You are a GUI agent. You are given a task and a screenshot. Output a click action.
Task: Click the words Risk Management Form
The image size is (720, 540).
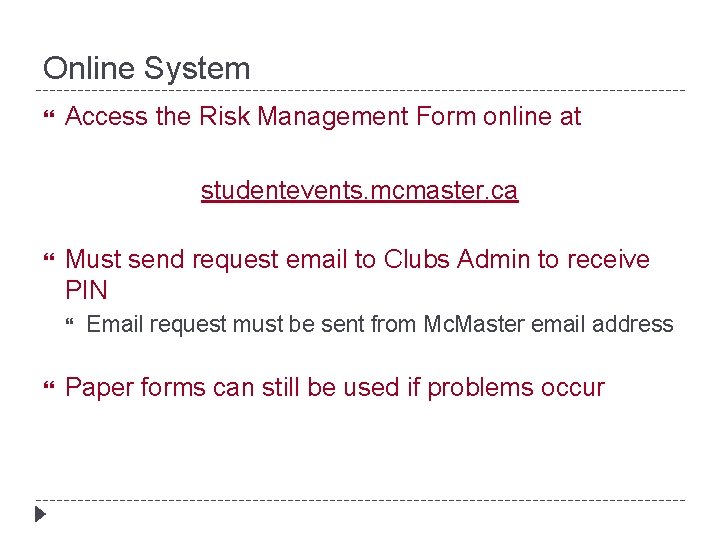(x=337, y=116)
